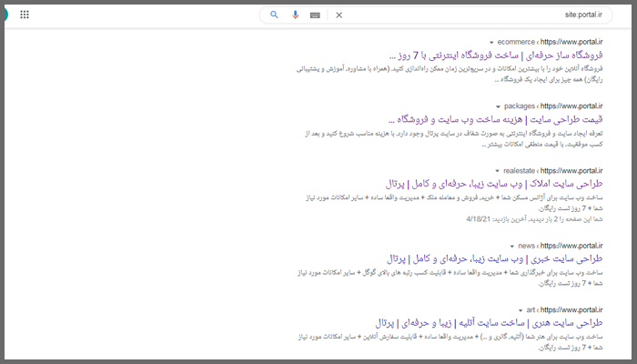Open the news result title link
Screen dimensions: 637x364
coord(494,258)
